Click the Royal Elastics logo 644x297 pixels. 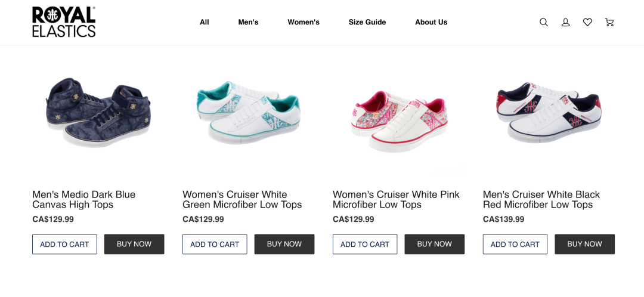click(64, 22)
